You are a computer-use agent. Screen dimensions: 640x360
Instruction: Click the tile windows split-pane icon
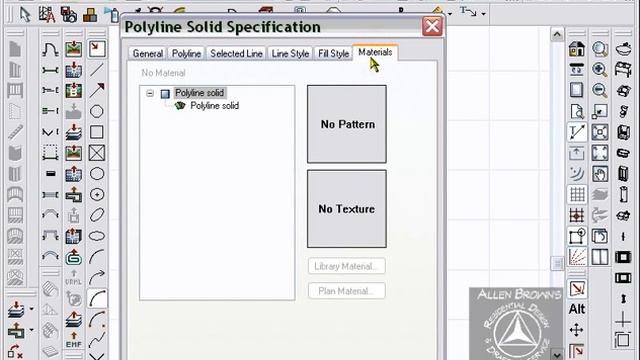[600, 257]
